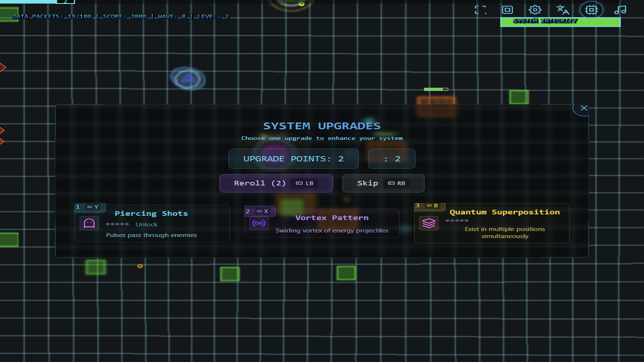Screen dimensions: 644x362
Task: Click the Vortex Pattern broadcast icon
Action: [x=259, y=223]
